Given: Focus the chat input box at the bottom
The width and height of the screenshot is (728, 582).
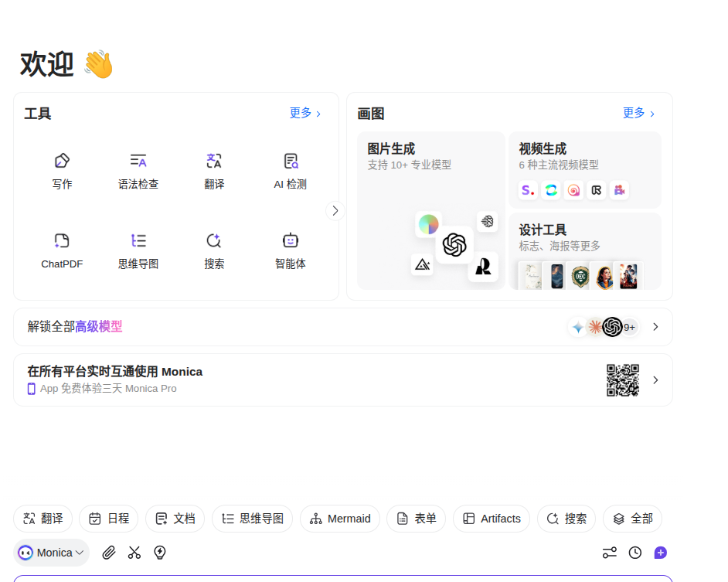Looking at the screenshot, I should point(343,578).
